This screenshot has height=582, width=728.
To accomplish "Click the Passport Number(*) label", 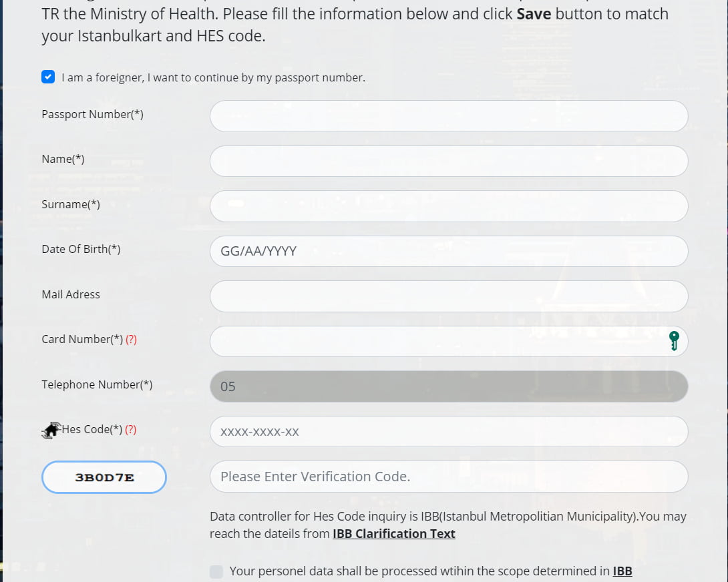I will click(x=92, y=114).
